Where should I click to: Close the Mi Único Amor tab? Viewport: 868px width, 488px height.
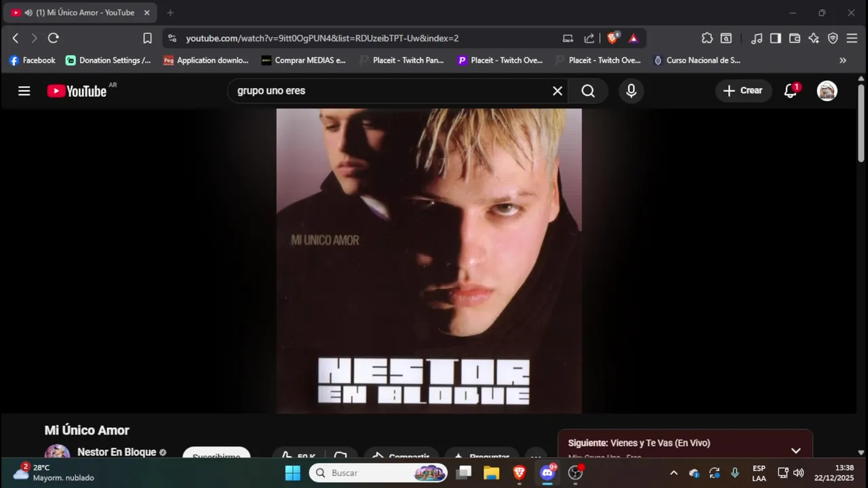click(146, 13)
